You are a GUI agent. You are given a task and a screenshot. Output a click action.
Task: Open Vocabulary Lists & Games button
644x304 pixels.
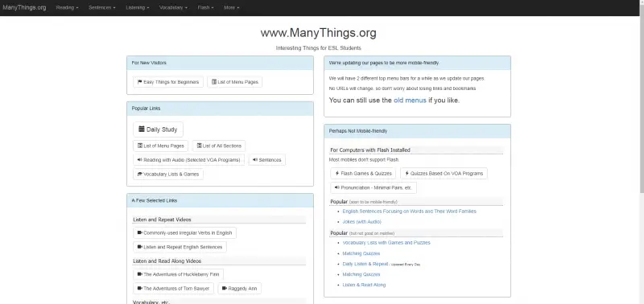pos(168,174)
